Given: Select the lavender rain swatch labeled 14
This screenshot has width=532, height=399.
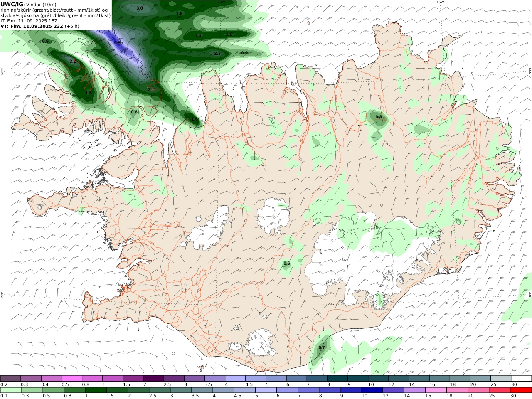Looking at the screenshot, I should coord(414,390).
